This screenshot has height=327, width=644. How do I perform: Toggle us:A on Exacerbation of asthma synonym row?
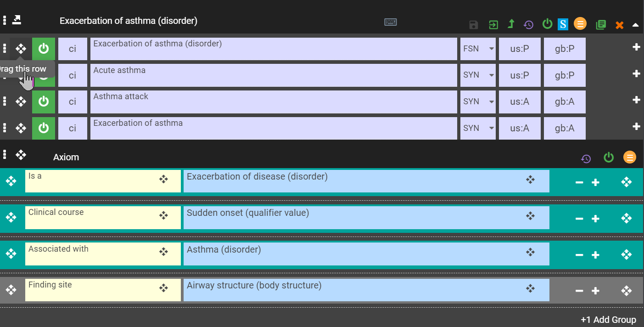[520, 128]
